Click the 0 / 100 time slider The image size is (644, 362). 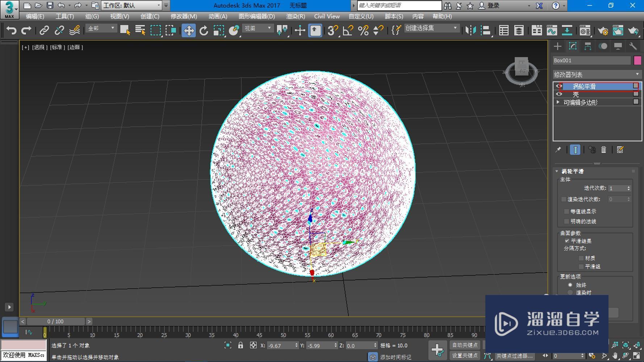click(x=55, y=321)
